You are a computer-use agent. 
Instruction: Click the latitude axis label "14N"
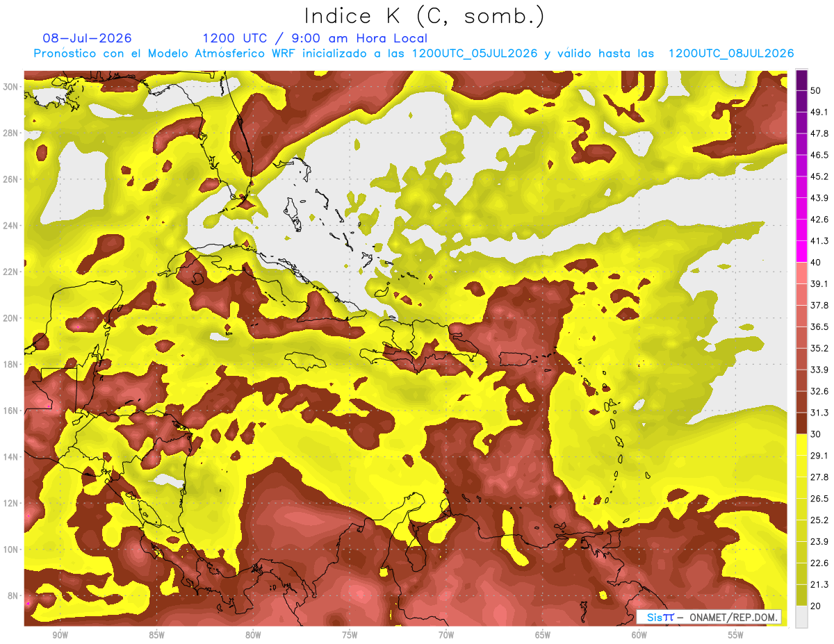10,456
